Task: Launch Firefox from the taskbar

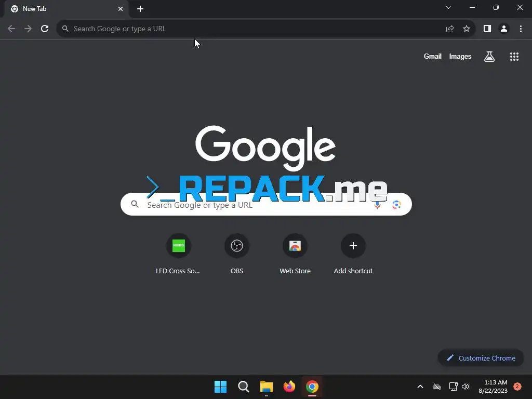Action: tap(289, 387)
